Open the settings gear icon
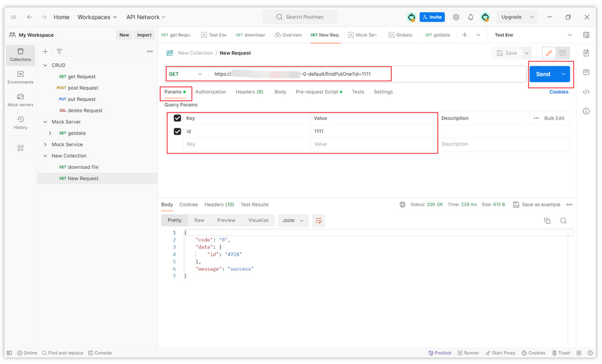The height and width of the screenshot is (364, 602). [x=456, y=17]
